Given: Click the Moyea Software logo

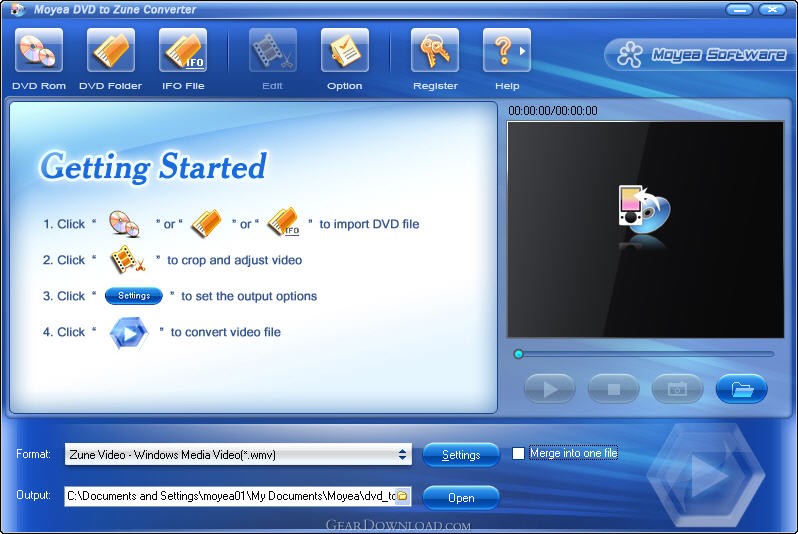Looking at the screenshot, I should [x=701, y=54].
